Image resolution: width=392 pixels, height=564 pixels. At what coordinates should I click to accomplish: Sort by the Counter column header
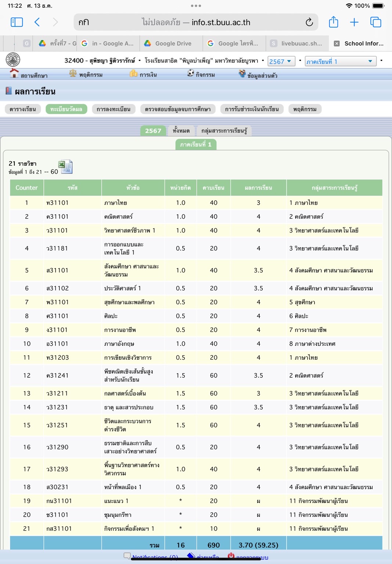tap(27, 188)
